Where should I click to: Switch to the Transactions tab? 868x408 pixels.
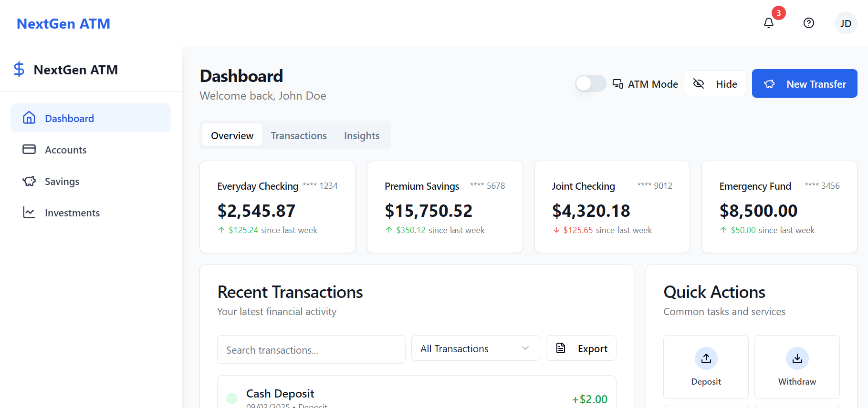[299, 135]
